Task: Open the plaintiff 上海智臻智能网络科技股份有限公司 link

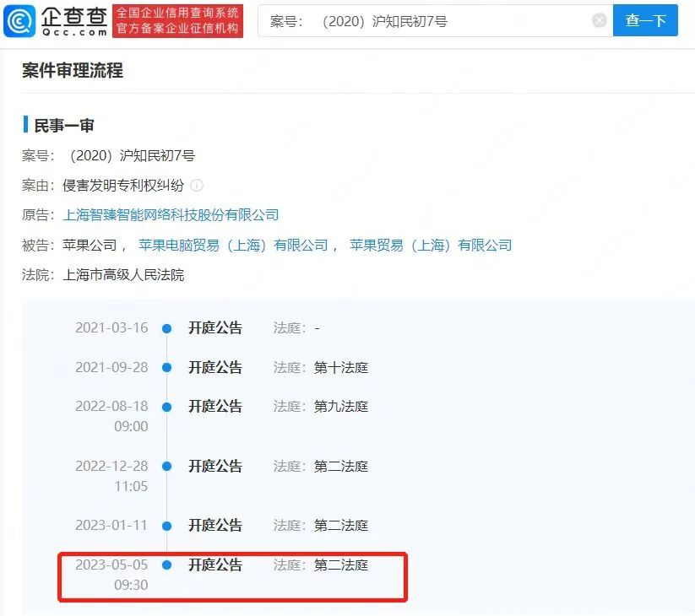Action: [171, 214]
